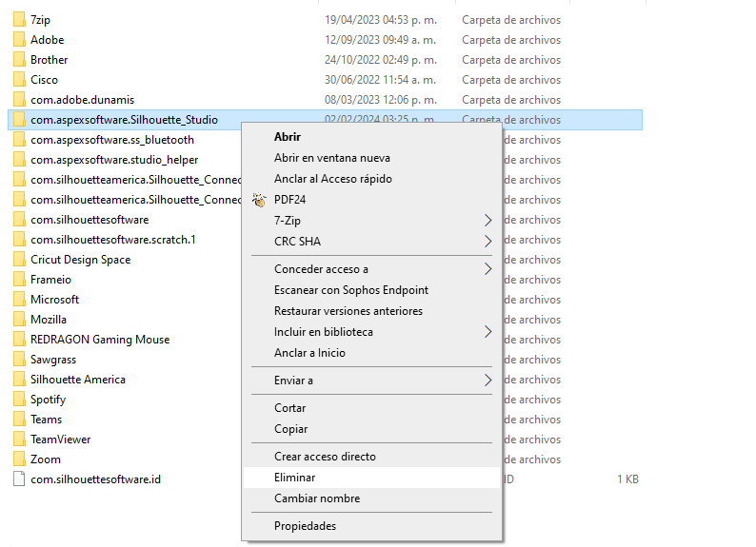756x547 pixels.
Task: Select Escanear con Sophos Endpoint
Action: (351, 290)
